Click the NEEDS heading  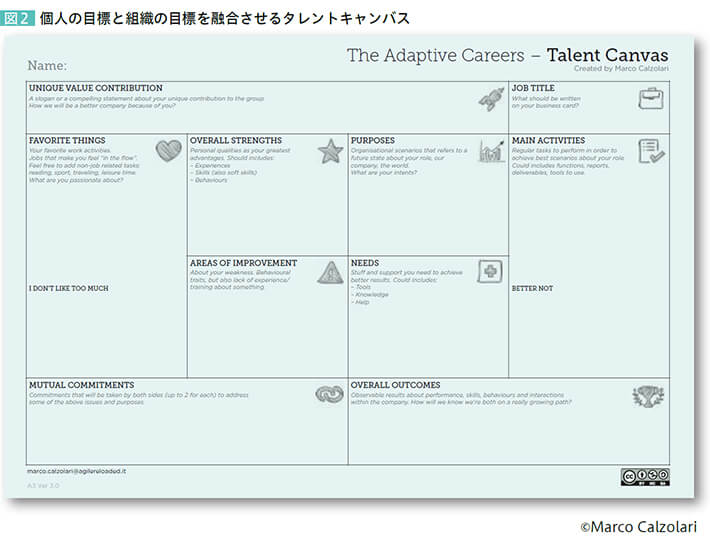(365, 263)
